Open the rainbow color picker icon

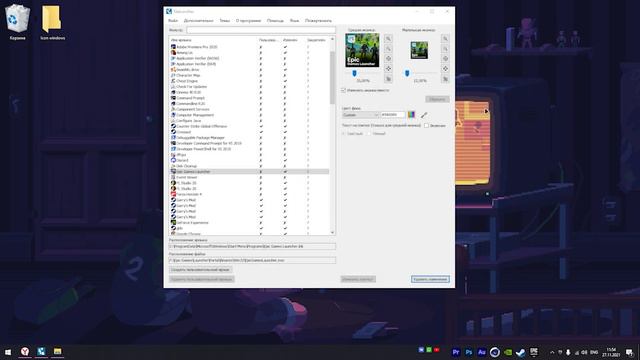[x=411, y=115]
